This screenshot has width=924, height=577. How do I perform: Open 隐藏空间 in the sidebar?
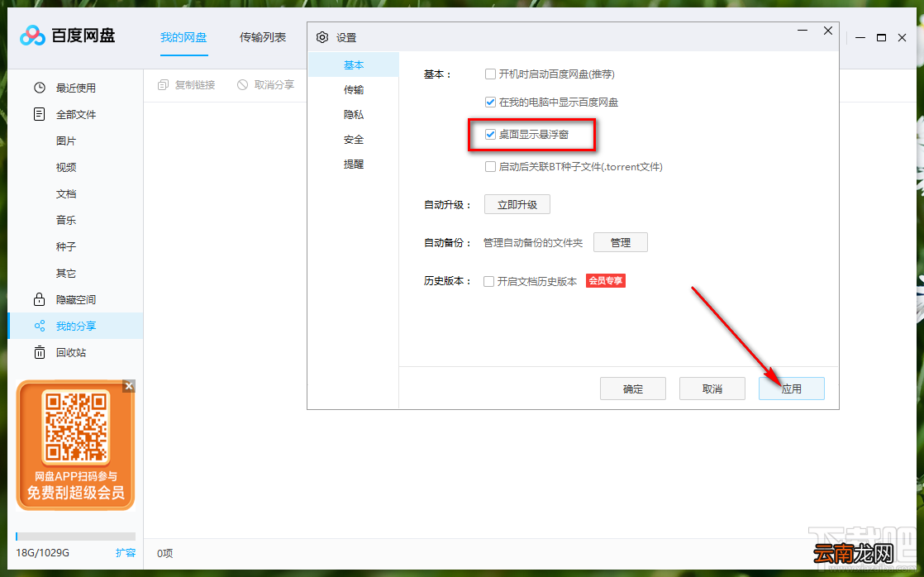(75, 299)
